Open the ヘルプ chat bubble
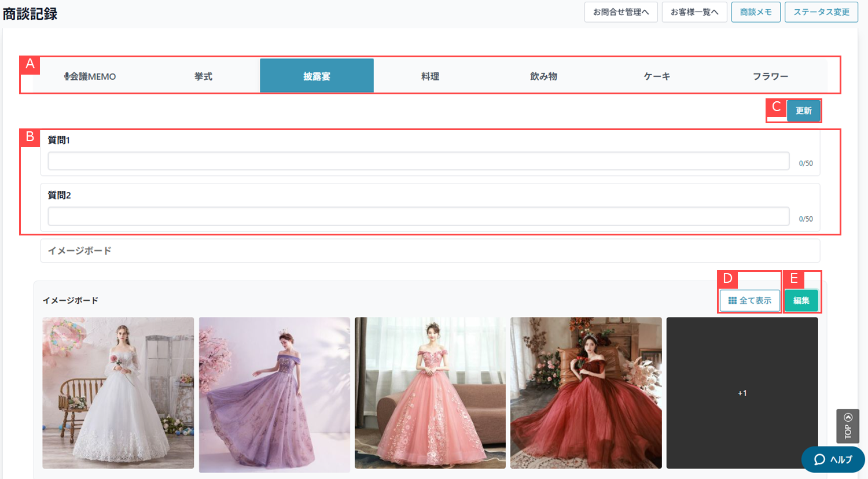The height and width of the screenshot is (479, 868). tap(833, 459)
